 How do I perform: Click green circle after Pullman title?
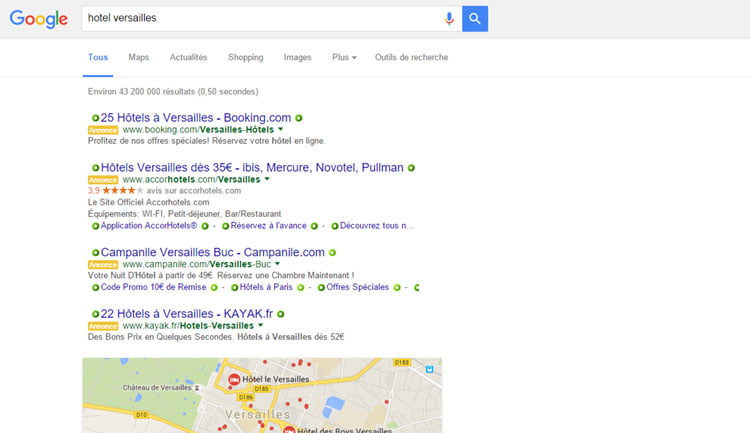[411, 168]
